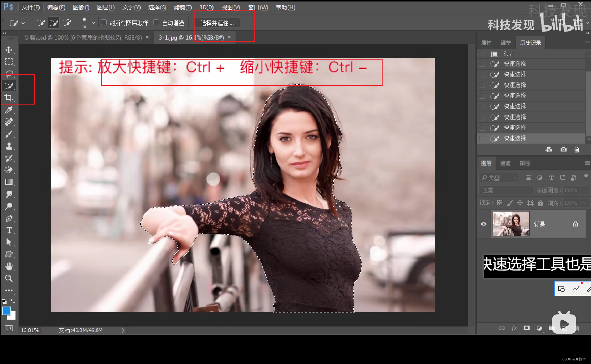The width and height of the screenshot is (591, 364).
Task: Enable 对所有图层取样 checkbox
Action: [104, 22]
